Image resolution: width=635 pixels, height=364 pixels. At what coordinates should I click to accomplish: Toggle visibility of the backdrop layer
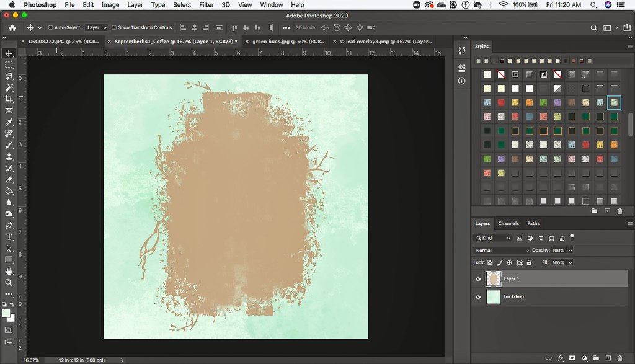click(x=478, y=297)
